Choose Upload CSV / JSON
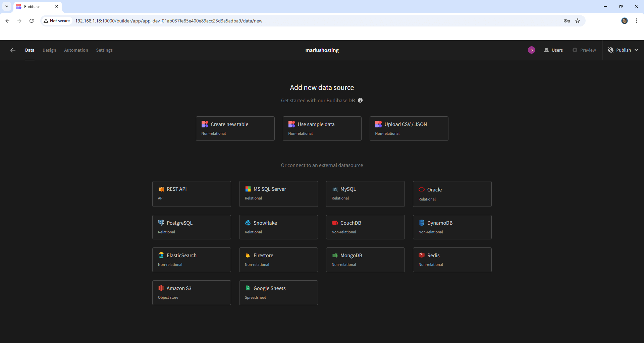 [409, 128]
